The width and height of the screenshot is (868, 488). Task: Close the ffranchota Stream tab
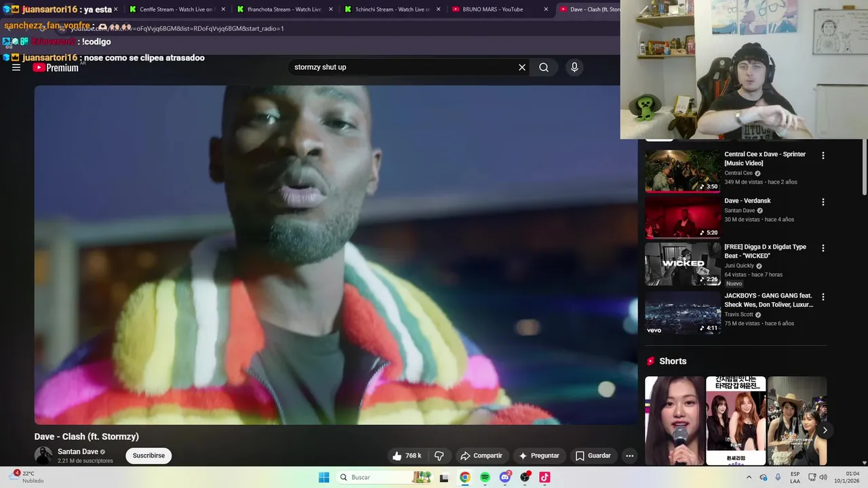pos(330,9)
